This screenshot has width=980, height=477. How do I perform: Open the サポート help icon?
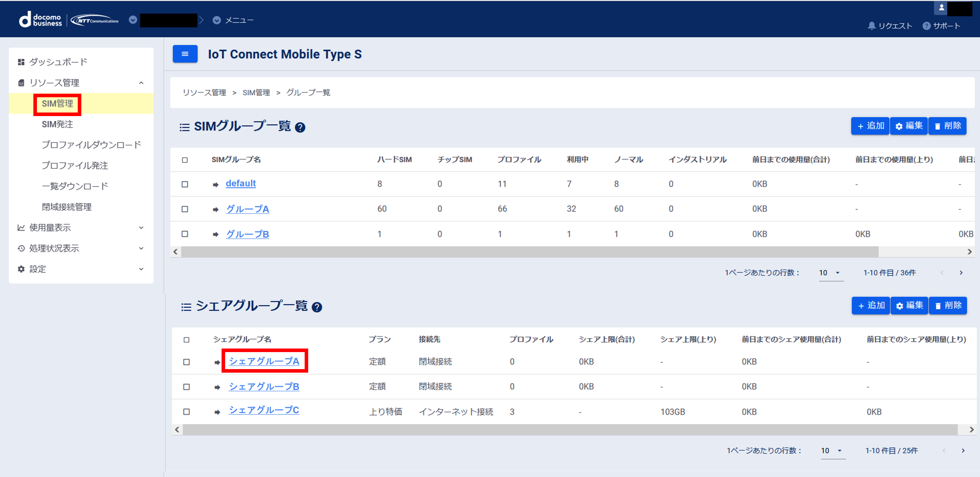click(926, 26)
